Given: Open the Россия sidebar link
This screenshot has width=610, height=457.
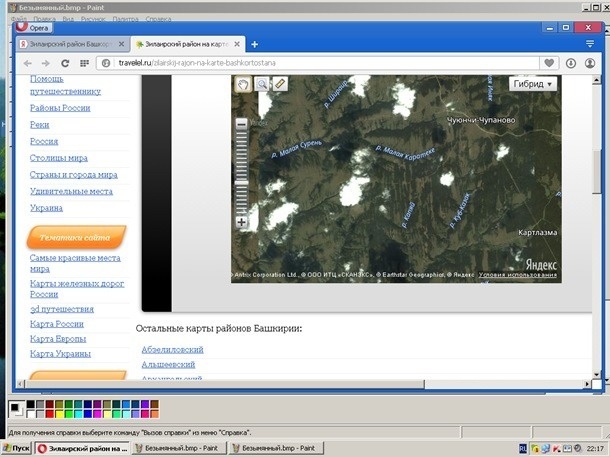Looking at the screenshot, I should pos(44,141).
